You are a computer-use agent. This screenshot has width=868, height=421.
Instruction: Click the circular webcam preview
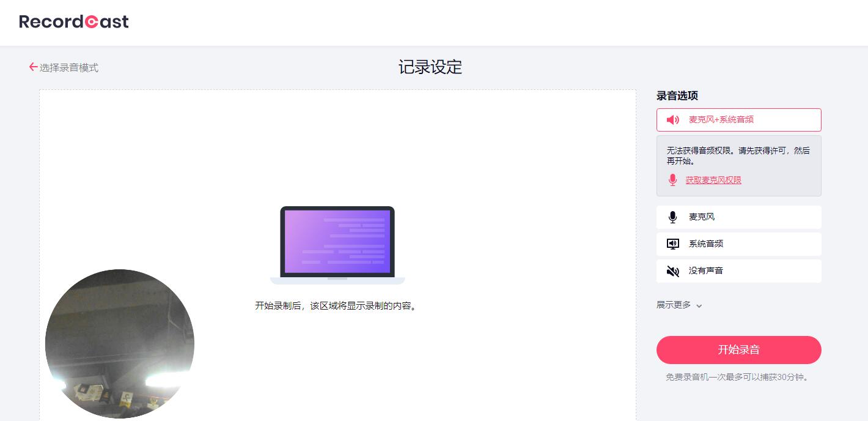[120, 344]
